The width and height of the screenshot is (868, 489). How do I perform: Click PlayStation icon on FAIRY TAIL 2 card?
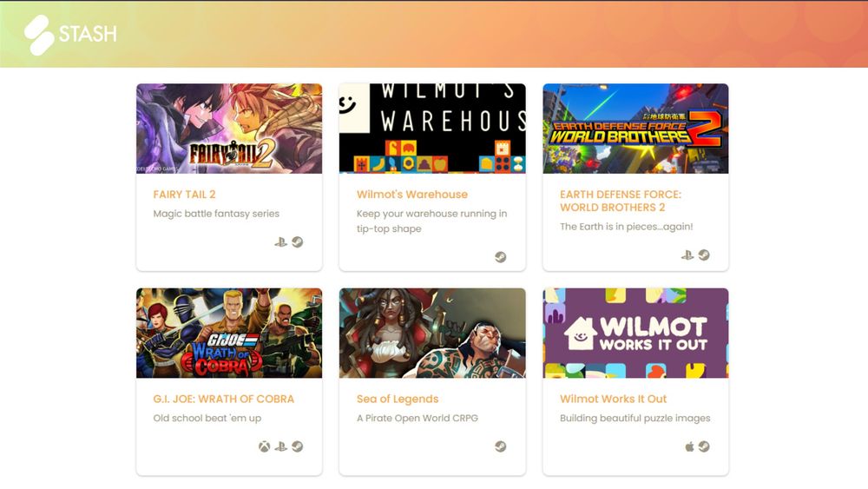(280, 242)
